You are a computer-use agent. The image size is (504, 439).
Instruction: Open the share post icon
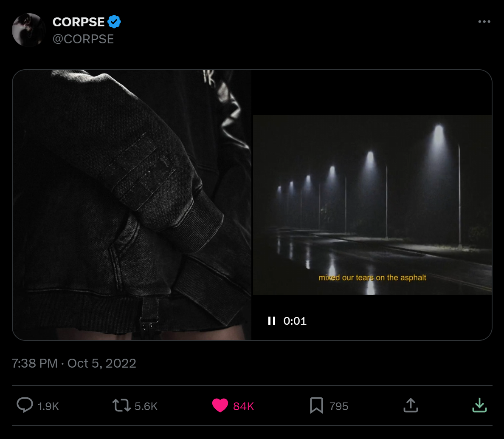pyautogui.click(x=410, y=405)
